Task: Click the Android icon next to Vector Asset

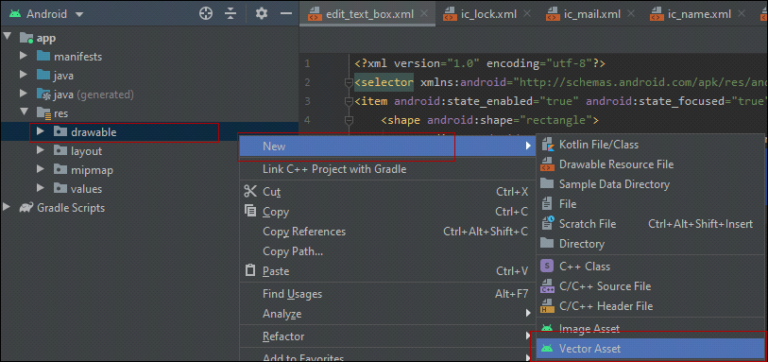Action: coord(547,349)
